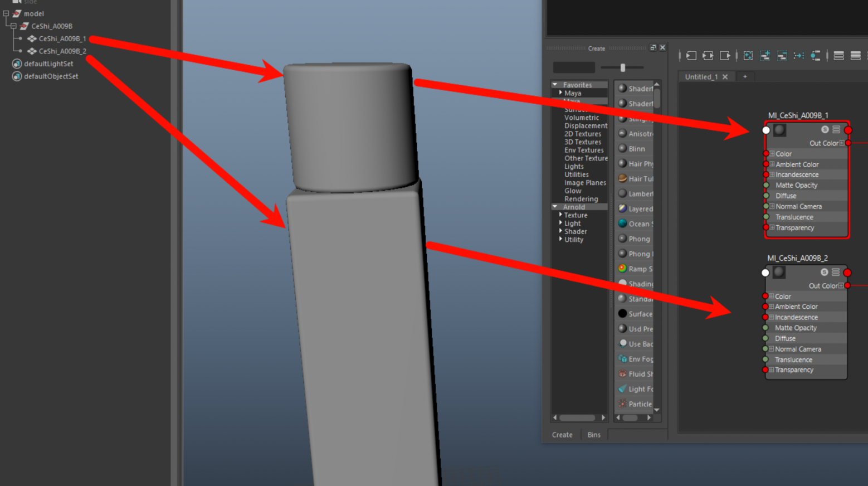This screenshot has height=486, width=868.
Task: Click the icon size slider handle in the Create panel
Action: (623, 67)
